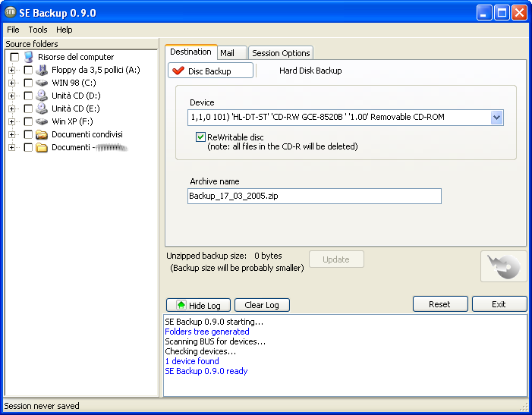Click the 'Folders tree generated' log line

click(207, 332)
